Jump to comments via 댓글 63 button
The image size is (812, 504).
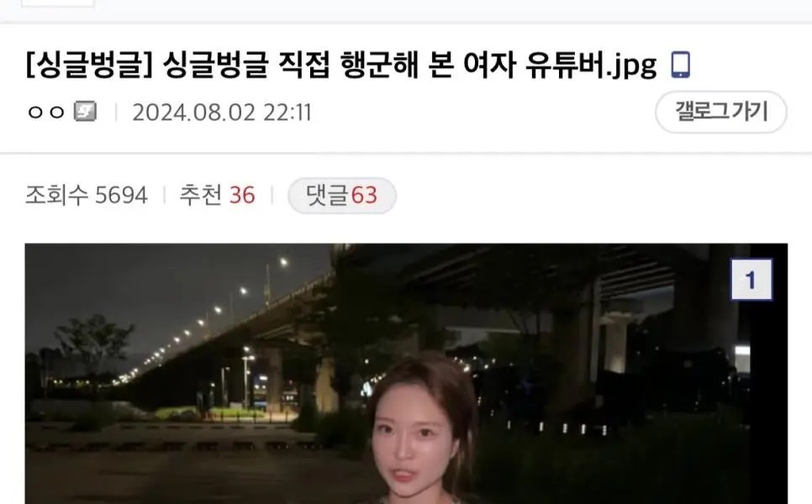tap(342, 195)
